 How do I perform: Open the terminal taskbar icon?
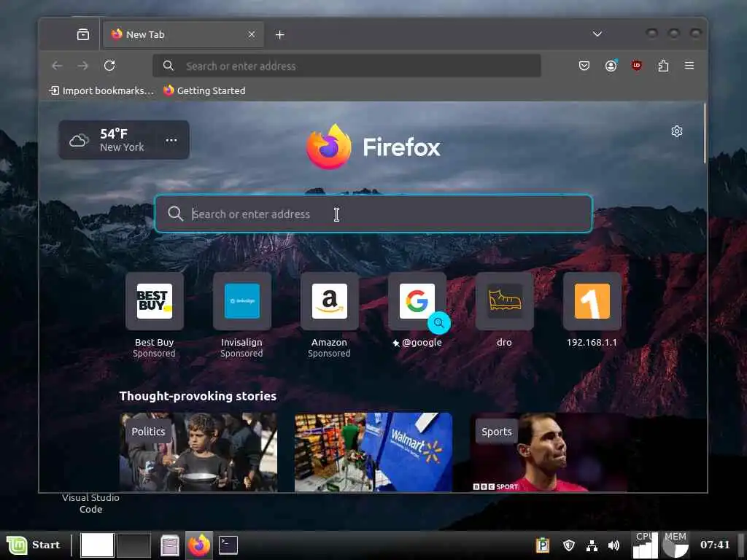pyautogui.click(x=228, y=545)
